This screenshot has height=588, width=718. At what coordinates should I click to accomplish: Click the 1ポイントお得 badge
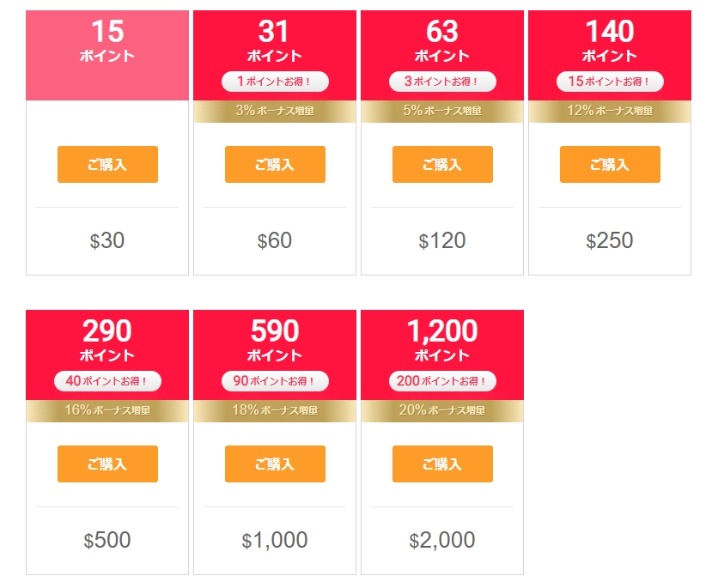click(x=275, y=82)
